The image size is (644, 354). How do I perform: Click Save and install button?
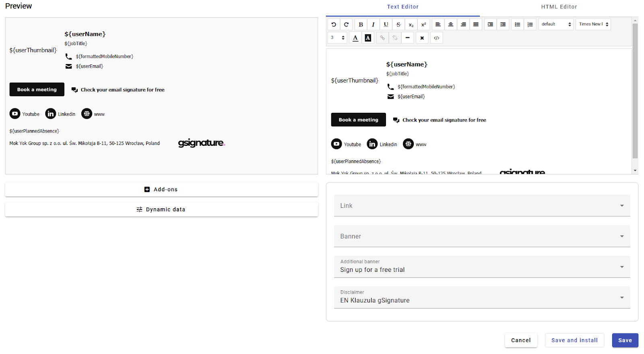(x=574, y=340)
